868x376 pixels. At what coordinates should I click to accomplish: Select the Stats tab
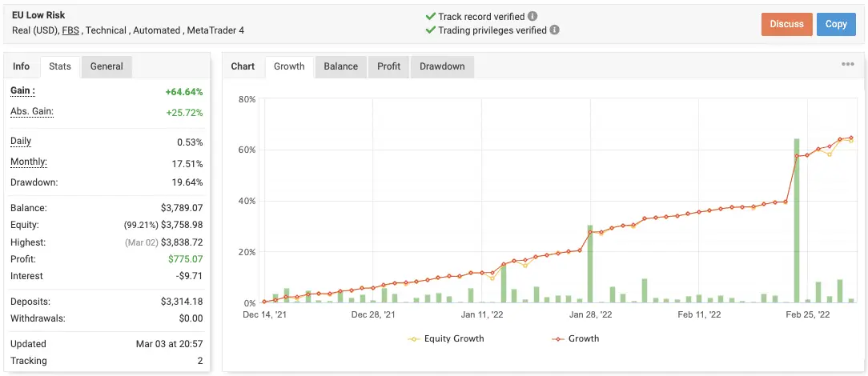[60, 66]
